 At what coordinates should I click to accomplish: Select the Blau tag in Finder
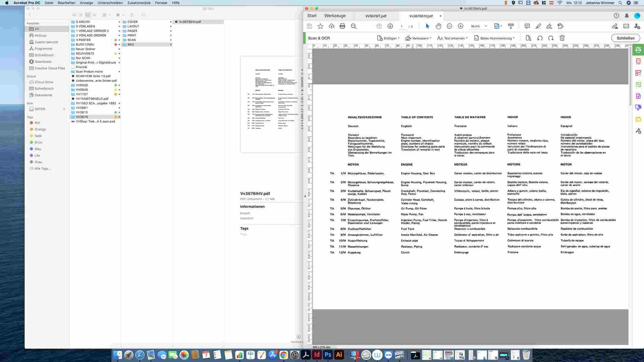point(38,149)
